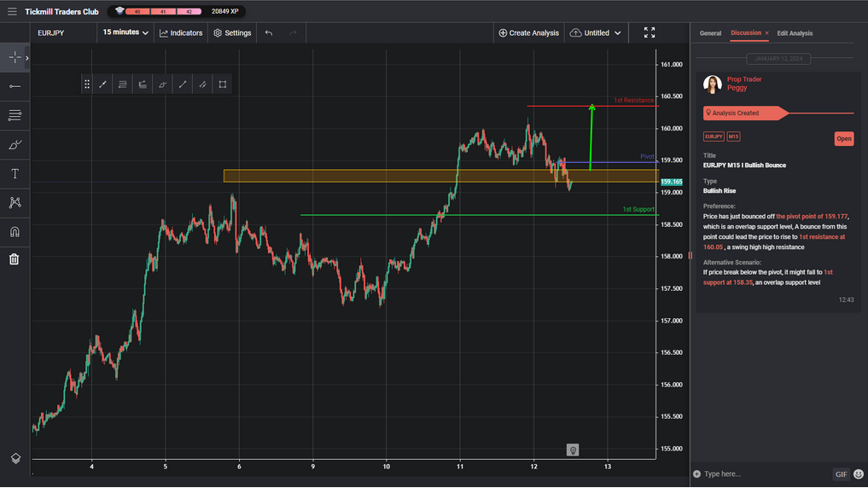Select the horizontal line tool in sidebar
Screen dimensions: 868x488
(15, 86)
